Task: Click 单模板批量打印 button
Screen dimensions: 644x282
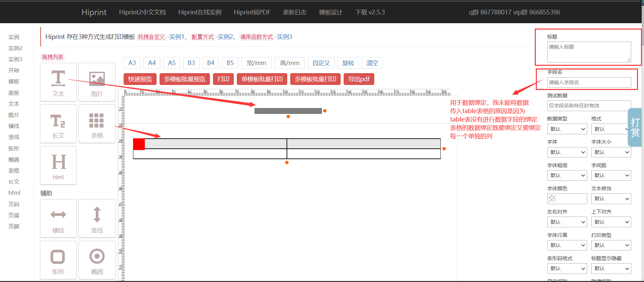Action: coord(262,79)
